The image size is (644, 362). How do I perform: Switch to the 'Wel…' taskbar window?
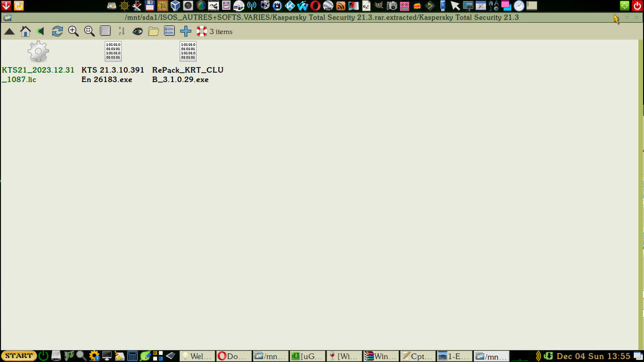(x=197, y=356)
